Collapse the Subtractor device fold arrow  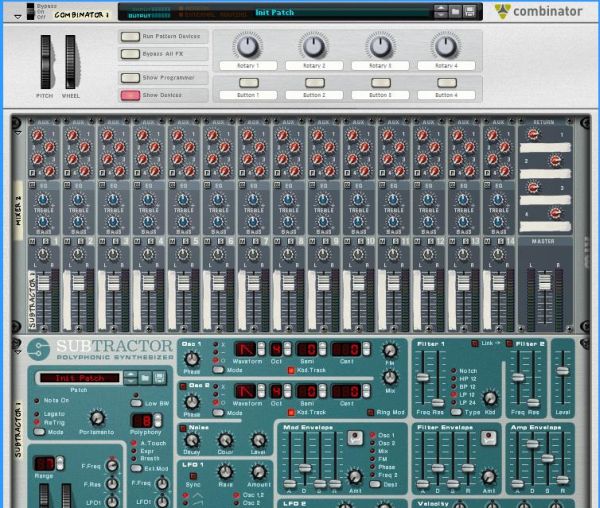point(18,351)
